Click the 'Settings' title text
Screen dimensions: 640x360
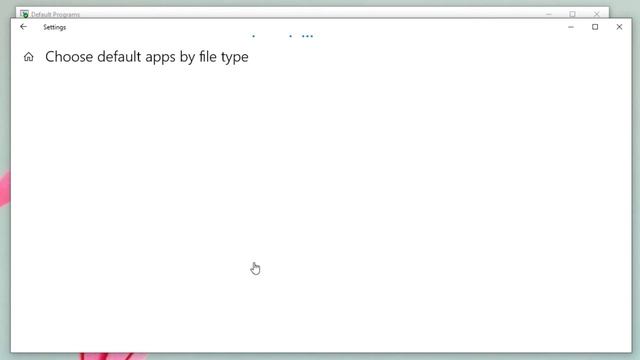(x=55, y=27)
